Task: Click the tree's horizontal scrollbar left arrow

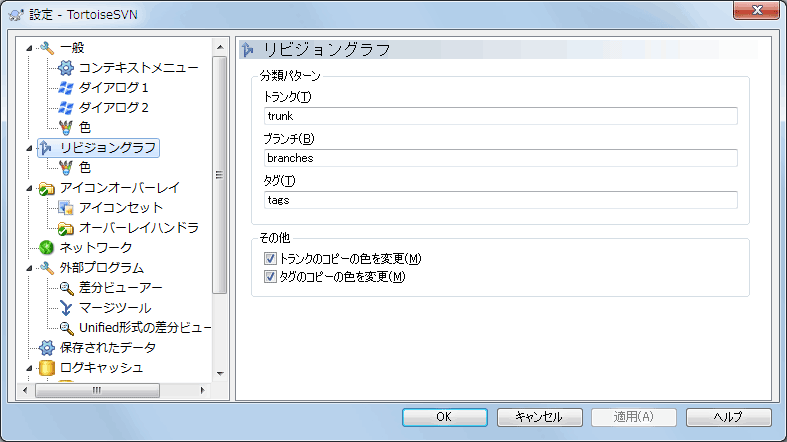Action: point(25,390)
